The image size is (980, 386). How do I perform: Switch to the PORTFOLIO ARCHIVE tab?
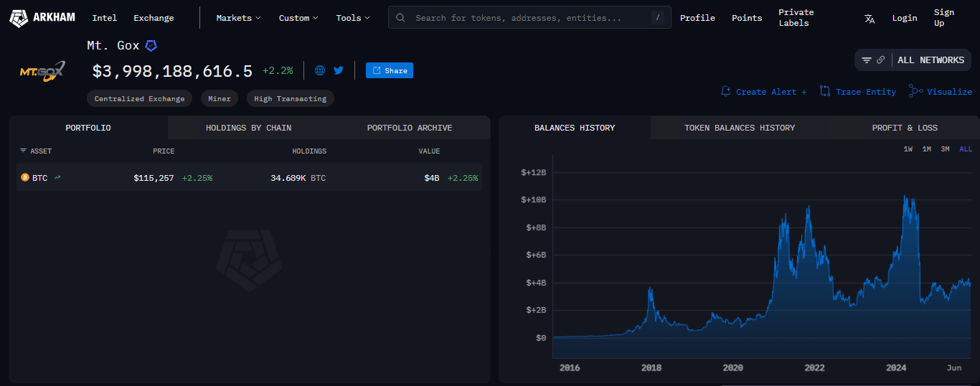(x=410, y=128)
